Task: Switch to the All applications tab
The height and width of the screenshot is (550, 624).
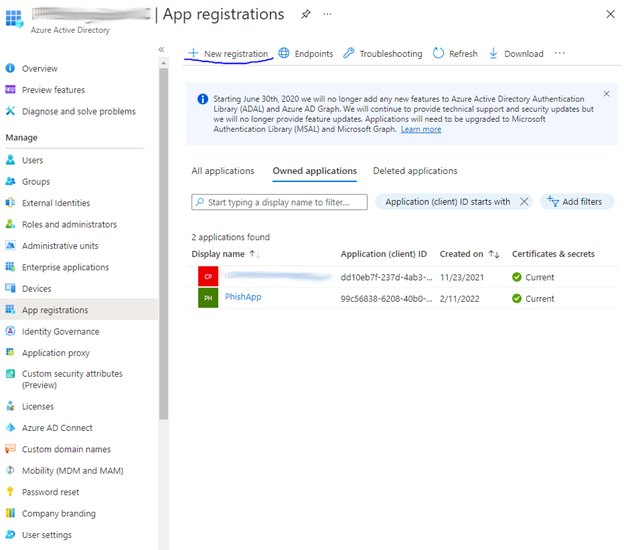Action: pos(223,171)
